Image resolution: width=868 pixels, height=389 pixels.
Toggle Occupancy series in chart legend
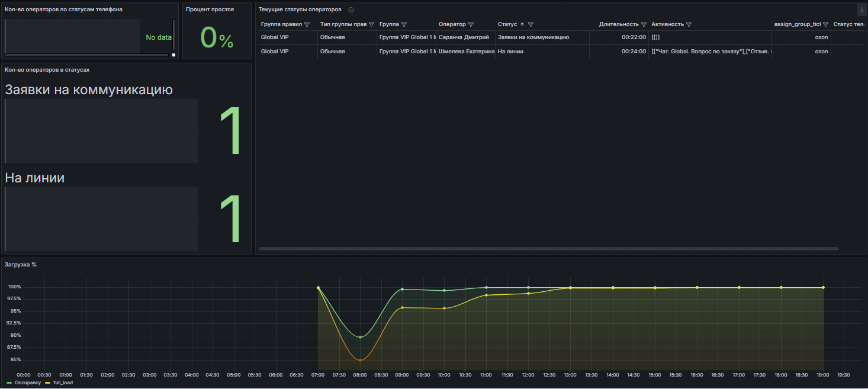pos(27,383)
